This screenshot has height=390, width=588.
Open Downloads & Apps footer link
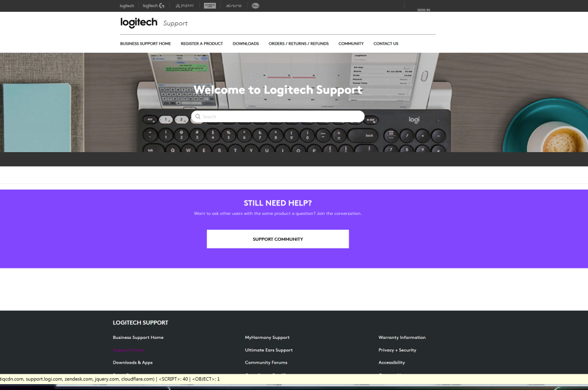[x=132, y=362]
